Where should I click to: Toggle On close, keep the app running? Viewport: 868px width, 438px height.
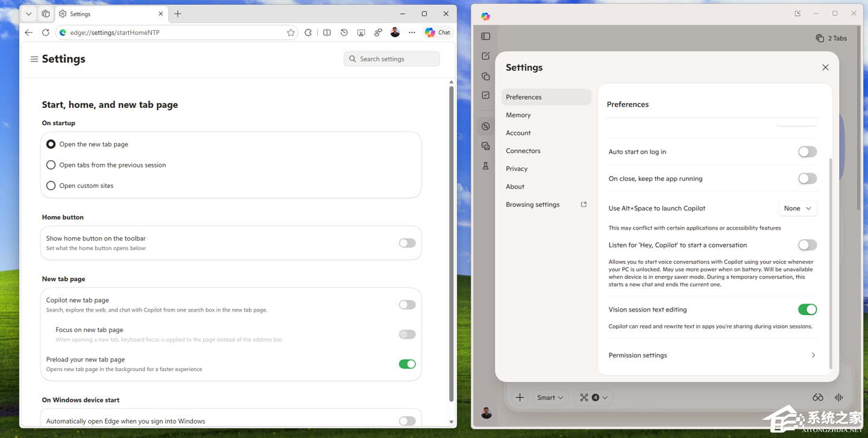point(808,178)
